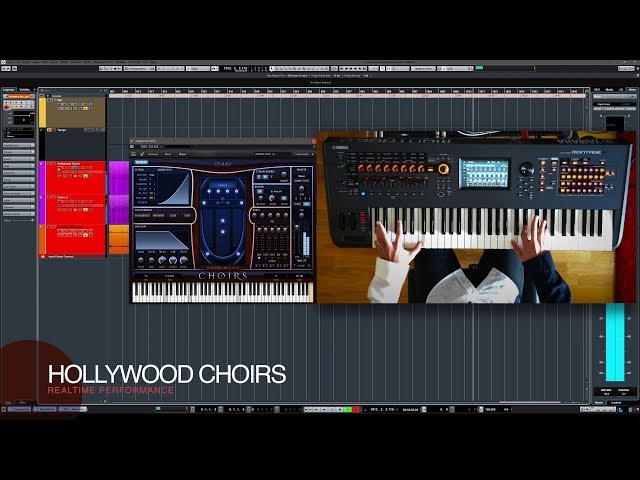Open the Browser tab in Play plugin

[153, 154]
